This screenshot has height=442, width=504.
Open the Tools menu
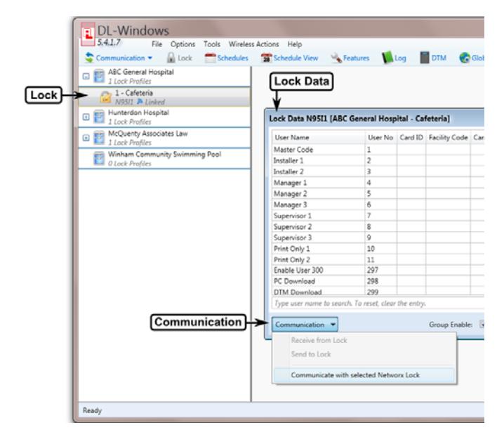pyautogui.click(x=212, y=44)
